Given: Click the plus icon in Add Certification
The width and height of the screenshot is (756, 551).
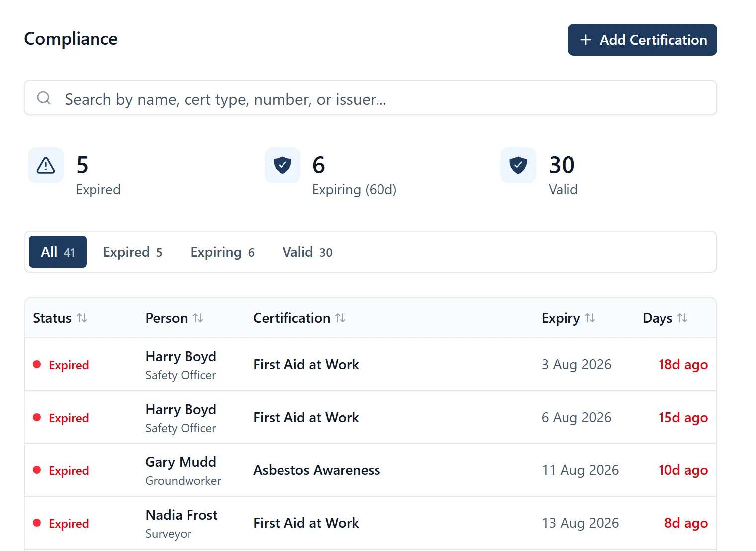Looking at the screenshot, I should tap(586, 40).
